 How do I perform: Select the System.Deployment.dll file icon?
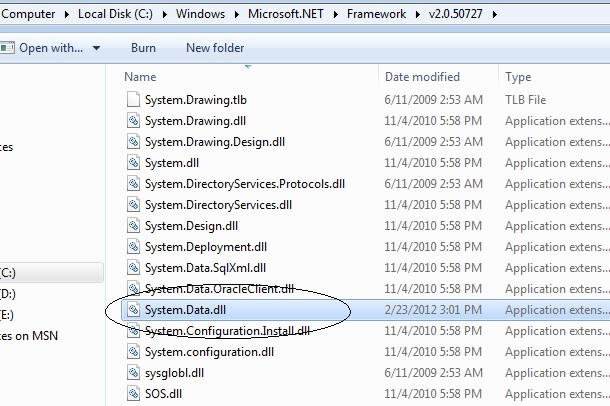click(134, 247)
